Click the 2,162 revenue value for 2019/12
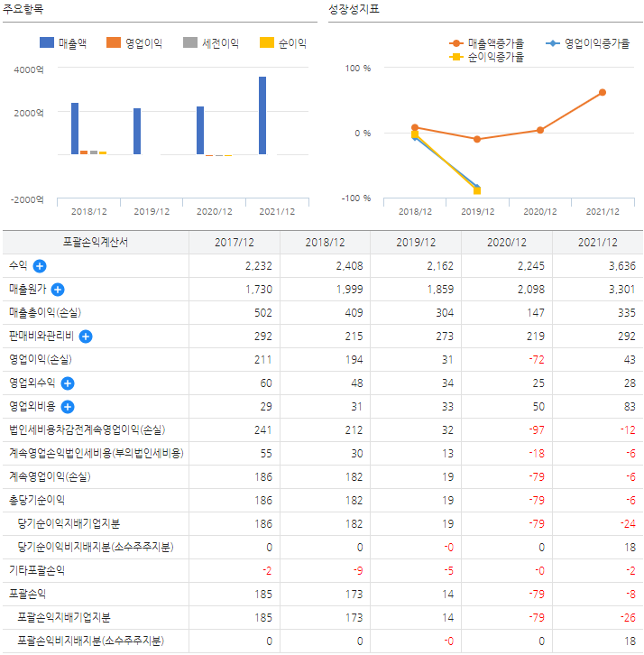The height and width of the screenshot is (655, 644). pos(440,266)
